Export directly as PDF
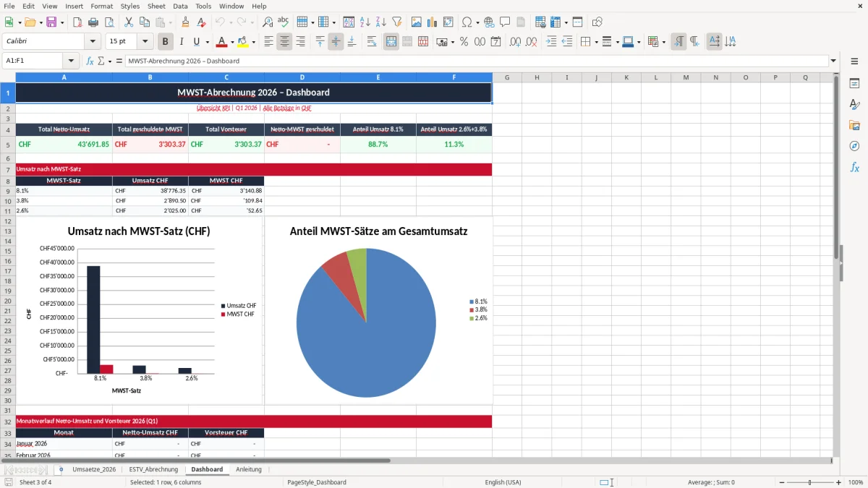 (77, 22)
